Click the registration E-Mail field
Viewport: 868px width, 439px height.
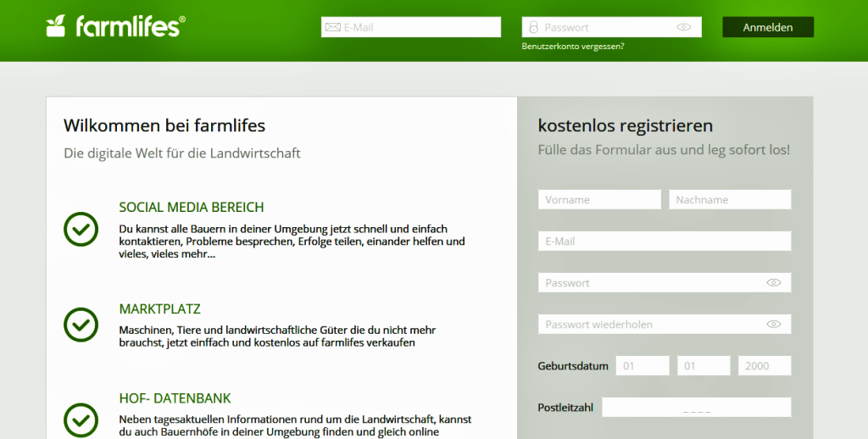click(665, 242)
